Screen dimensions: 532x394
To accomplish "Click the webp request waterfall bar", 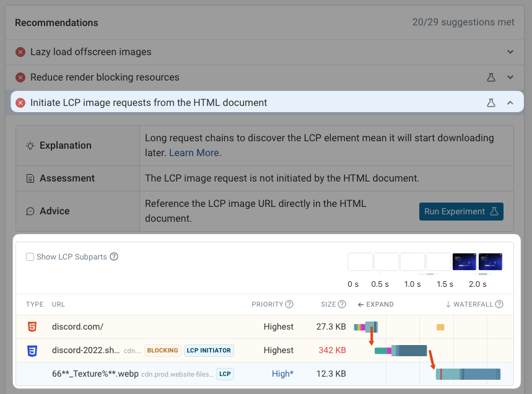I will point(468,374).
